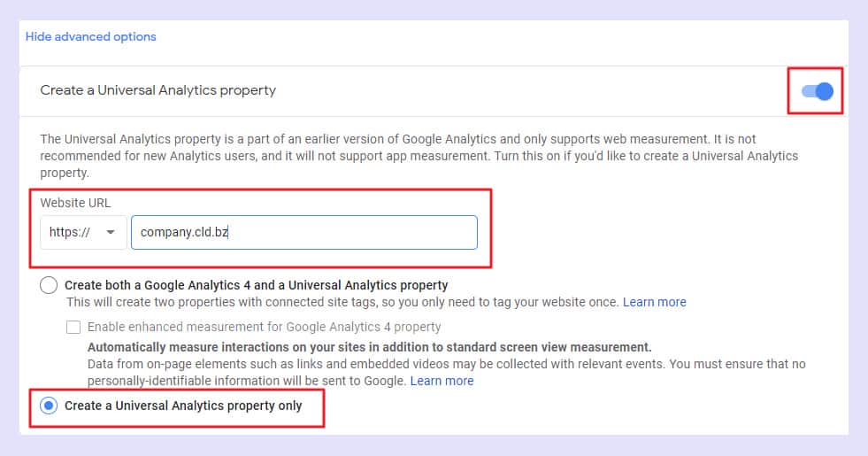Image resolution: width=868 pixels, height=456 pixels.
Task: Click the Hide advanced options link
Action: [91, 36]
